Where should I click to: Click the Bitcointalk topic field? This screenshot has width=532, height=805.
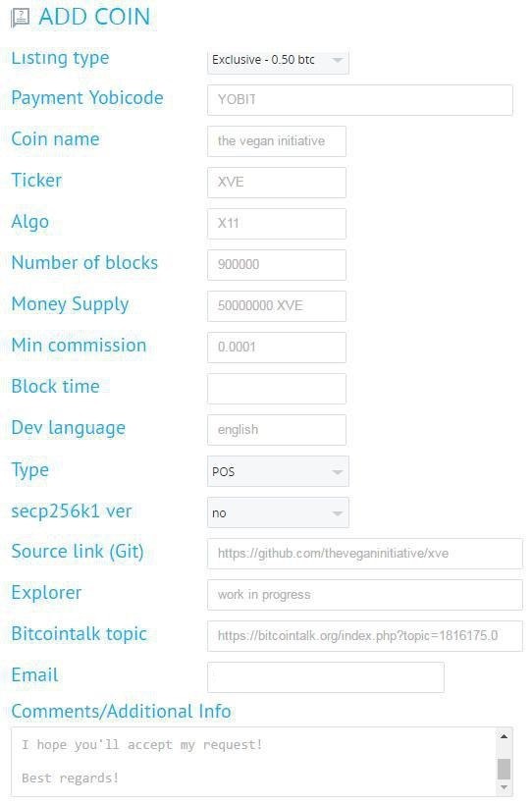coord(364,635)
